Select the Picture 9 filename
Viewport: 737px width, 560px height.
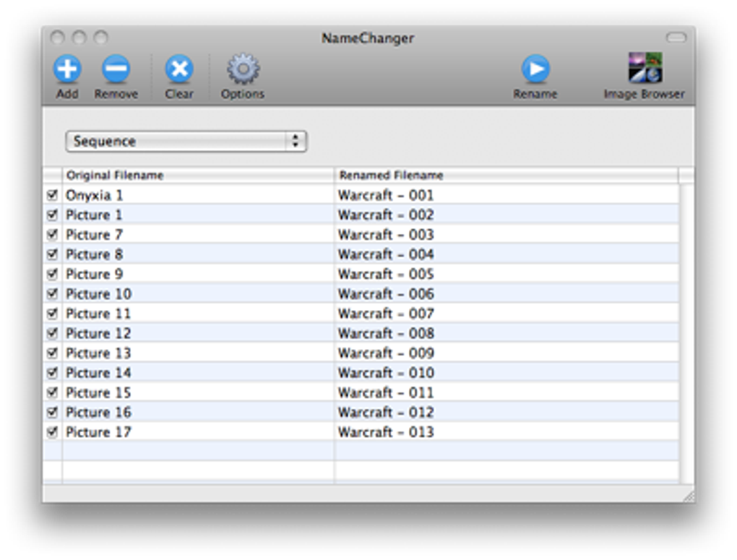(x=94, y=274)
